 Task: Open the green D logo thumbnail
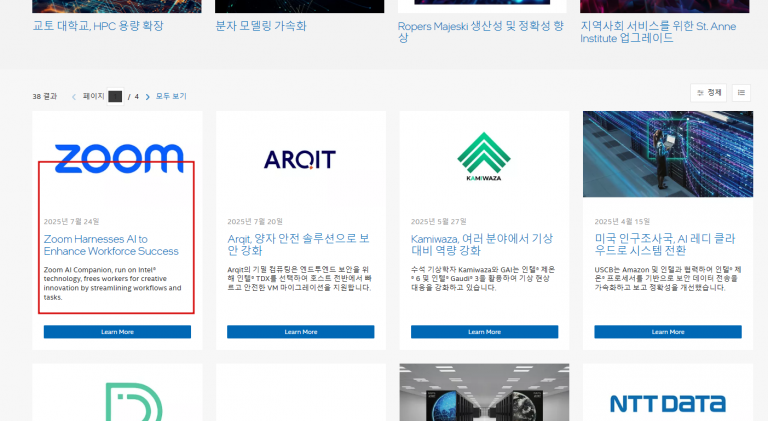[134, 401]
